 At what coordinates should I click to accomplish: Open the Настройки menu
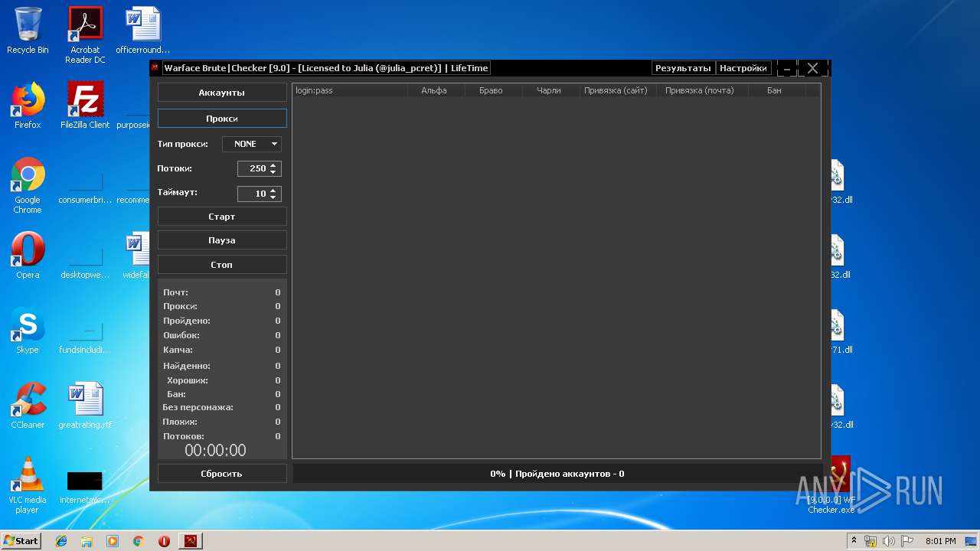click(743, 68)
